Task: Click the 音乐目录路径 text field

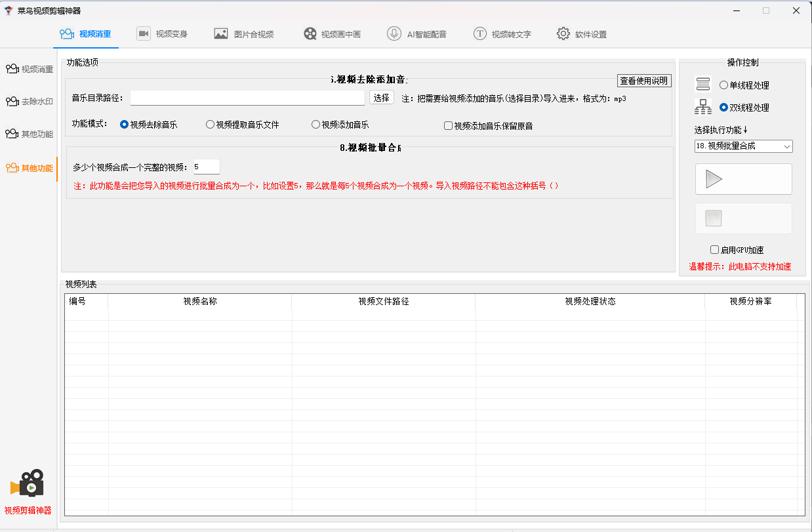Action: pyautogui.click(x=247, y=98)
